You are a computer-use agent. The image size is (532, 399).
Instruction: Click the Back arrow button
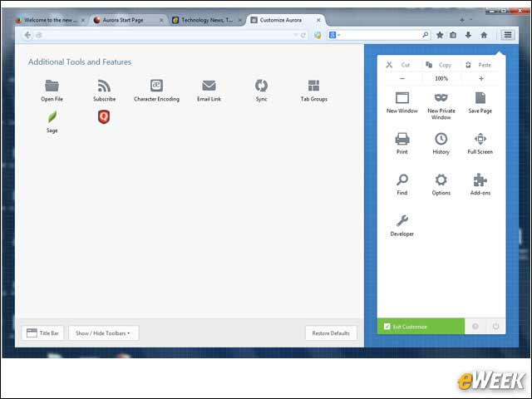(x=27, y=35)
